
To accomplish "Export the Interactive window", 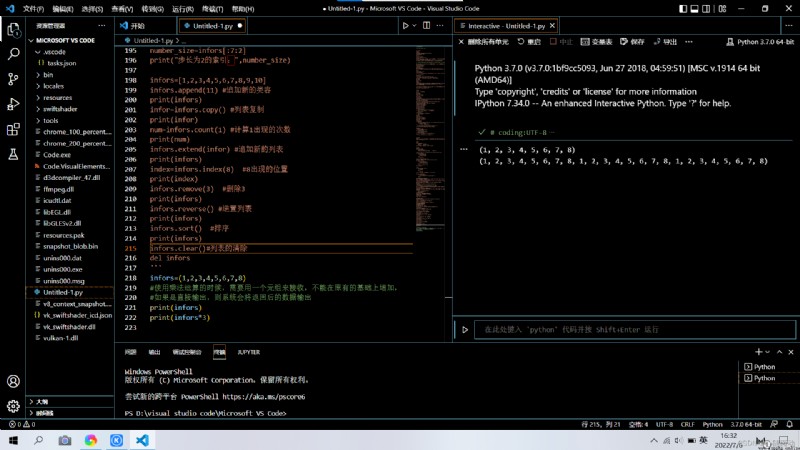I will pos(665,42).
